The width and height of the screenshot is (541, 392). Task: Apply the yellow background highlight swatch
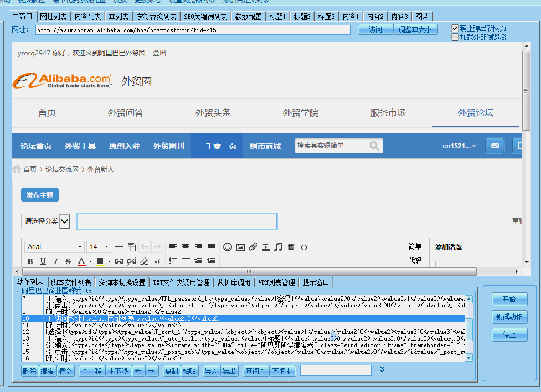(x=100, y=261)
